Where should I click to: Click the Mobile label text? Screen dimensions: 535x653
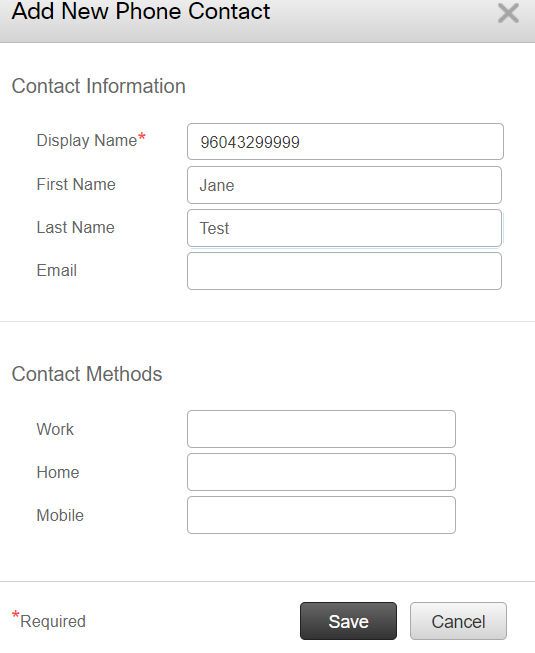[x=60, y=516]
